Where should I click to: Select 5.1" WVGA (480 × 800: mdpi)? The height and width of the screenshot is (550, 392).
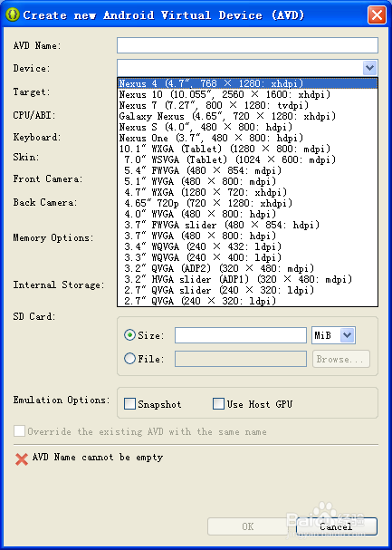pos(247,181)
